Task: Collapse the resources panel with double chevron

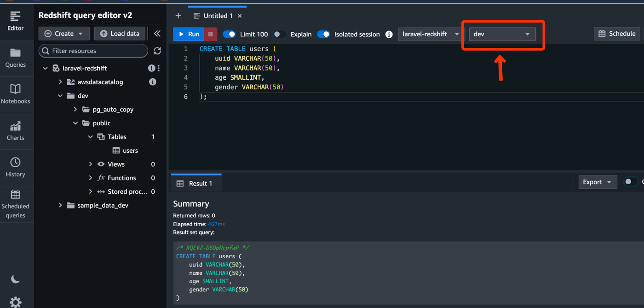Action: [x=157, y=34]
